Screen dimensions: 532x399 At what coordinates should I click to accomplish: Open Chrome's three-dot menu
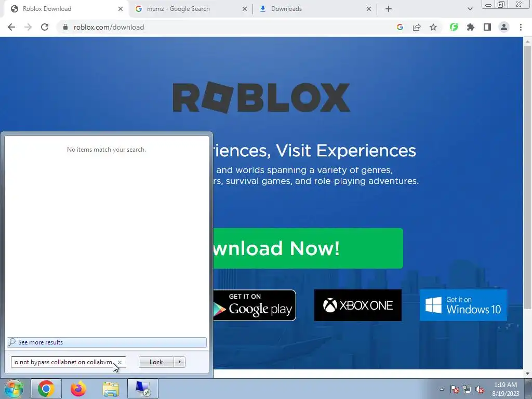[521, 27]
